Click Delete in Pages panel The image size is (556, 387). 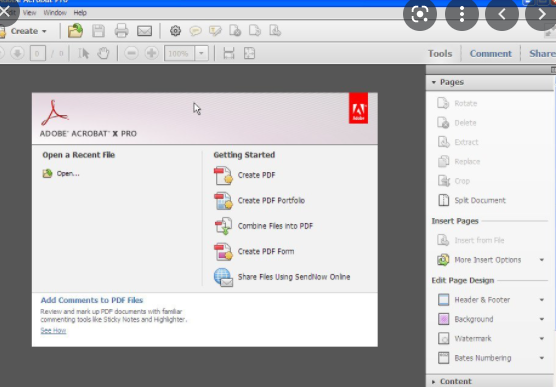point(457,123)
